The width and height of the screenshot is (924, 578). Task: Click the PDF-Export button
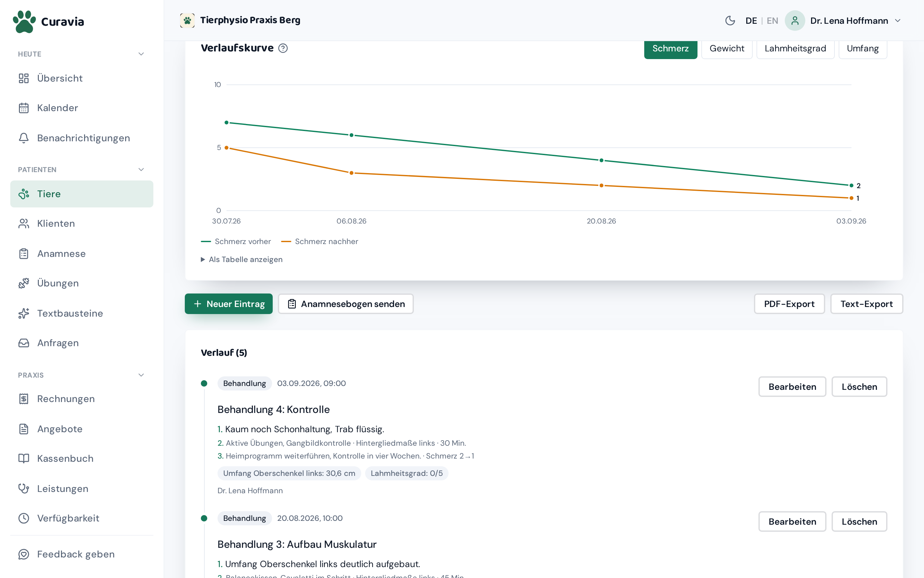(789, 304)
